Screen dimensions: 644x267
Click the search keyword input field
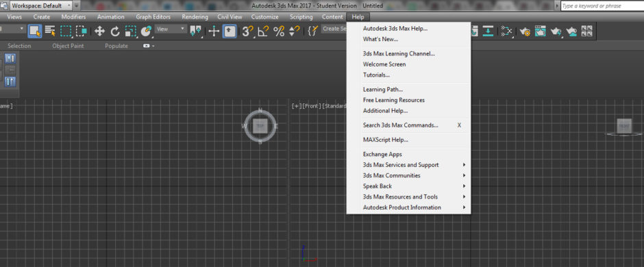click(x=602, y=5)
